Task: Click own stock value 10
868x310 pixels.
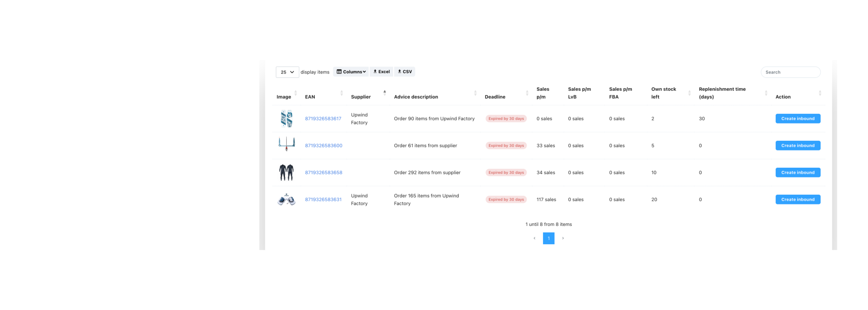Action: tap(653, 173)
